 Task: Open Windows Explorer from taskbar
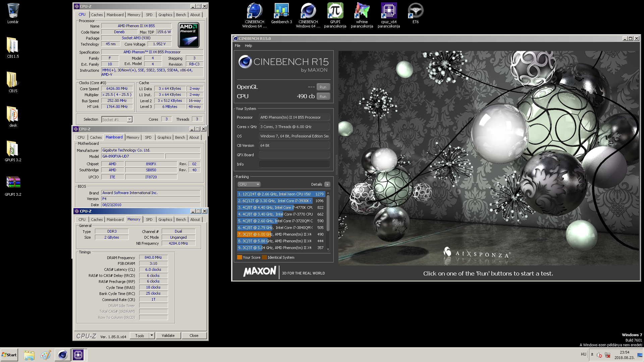[29, 355]
